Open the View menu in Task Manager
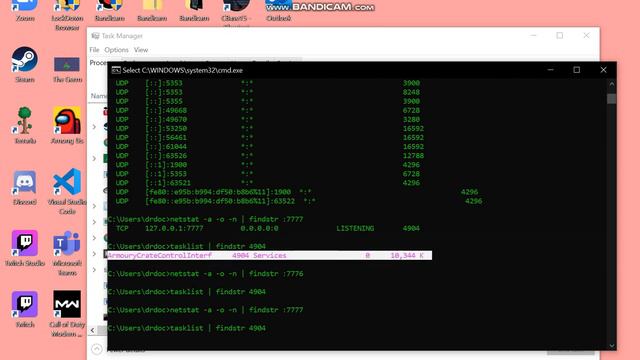640x360 pixels. (x=141, y=50)
